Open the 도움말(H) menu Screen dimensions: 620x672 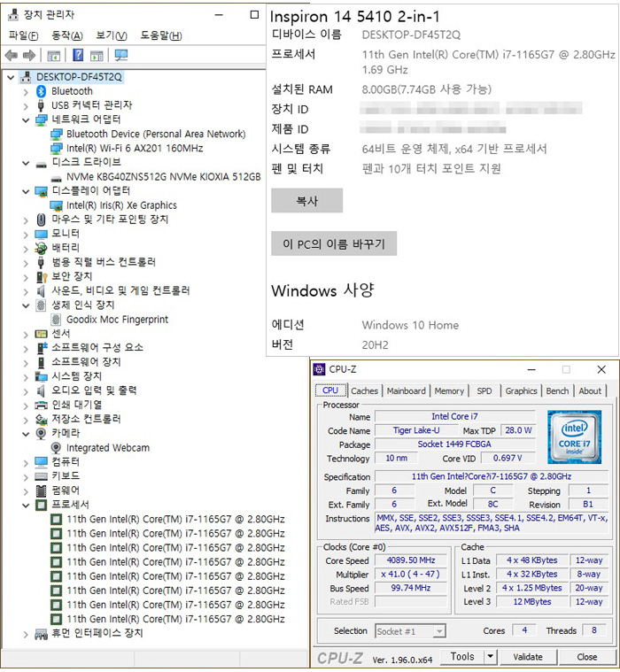161,35
